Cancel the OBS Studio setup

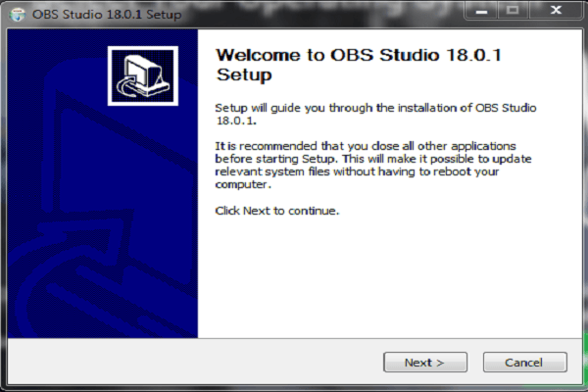coord(525,363)
